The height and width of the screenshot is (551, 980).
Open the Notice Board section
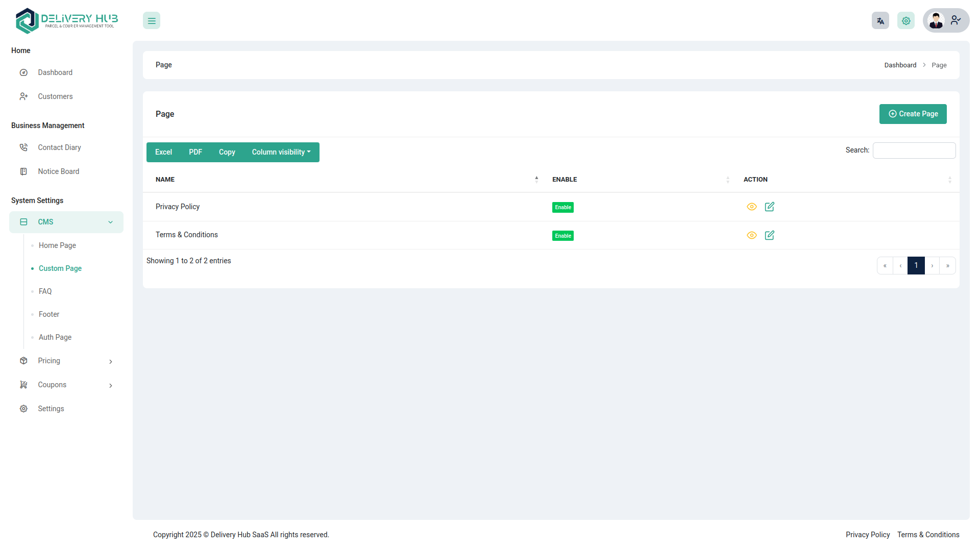(x=59, y=171)
